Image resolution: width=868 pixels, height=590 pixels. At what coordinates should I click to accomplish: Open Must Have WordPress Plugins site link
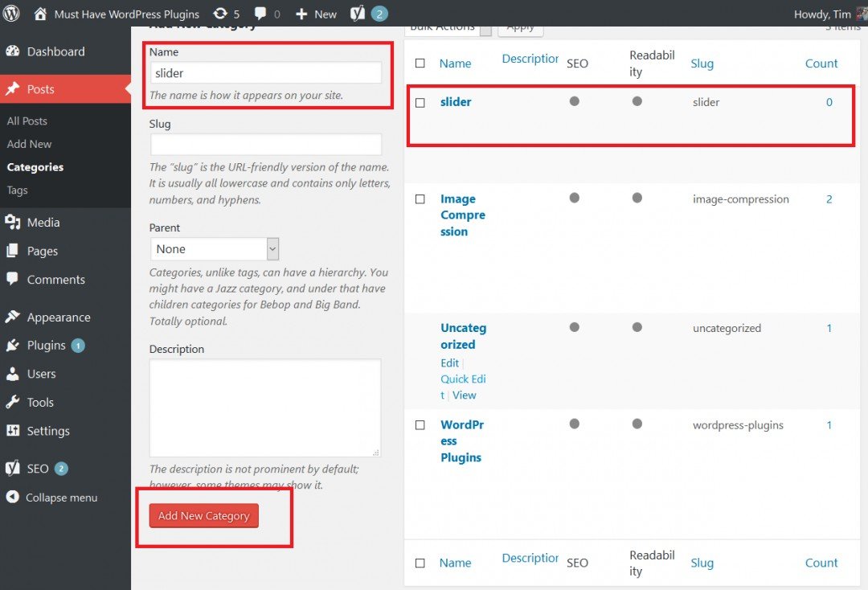tap(127, 14)
